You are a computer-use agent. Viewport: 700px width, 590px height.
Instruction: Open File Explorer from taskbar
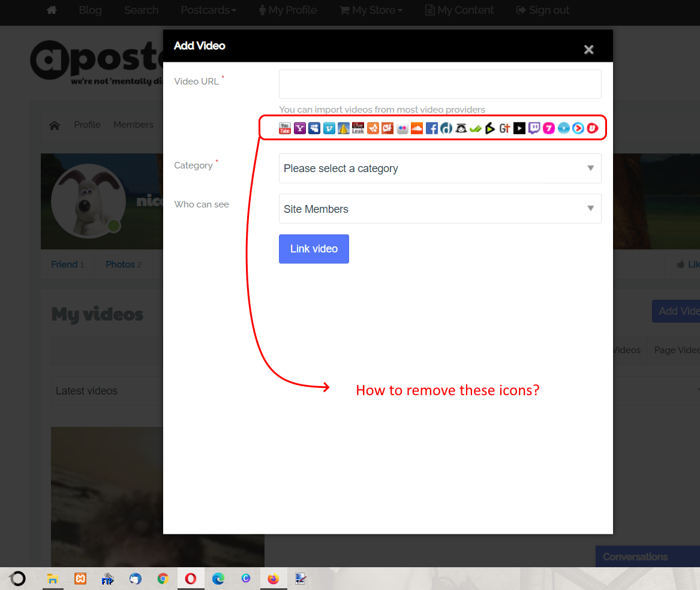[x=53, y=579]
